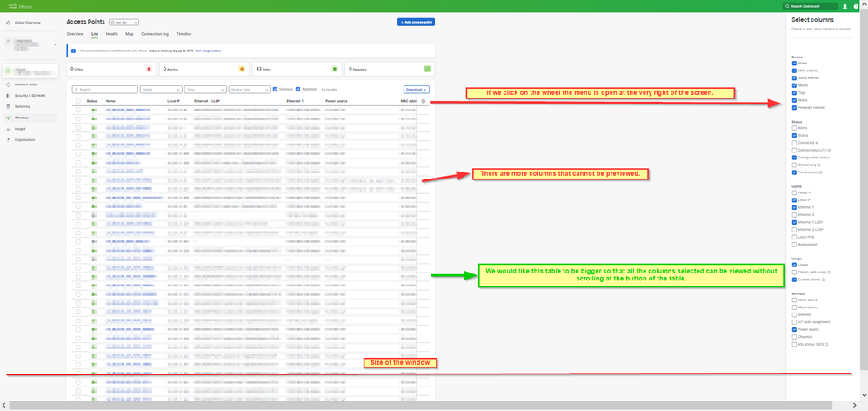Screen dimensions: 868x411
Task: Open Security & SD-WAN sidebar icon
Action: pos(9,96)
